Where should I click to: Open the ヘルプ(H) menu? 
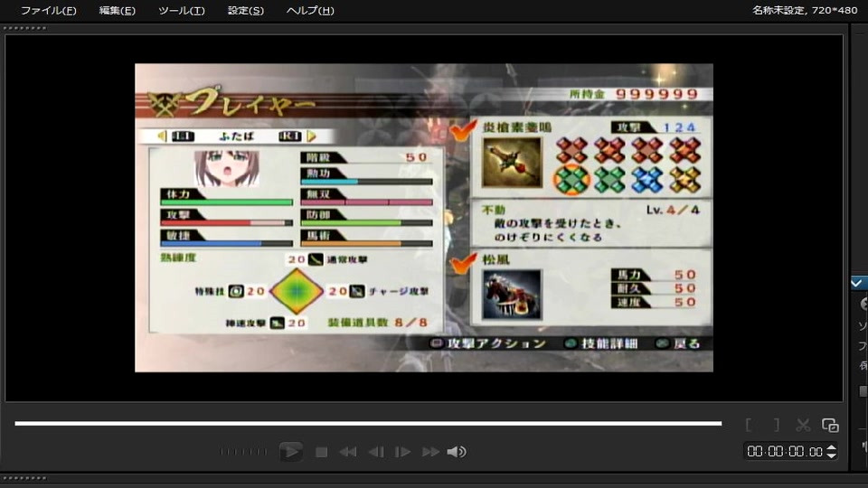[x=310, y=11]
